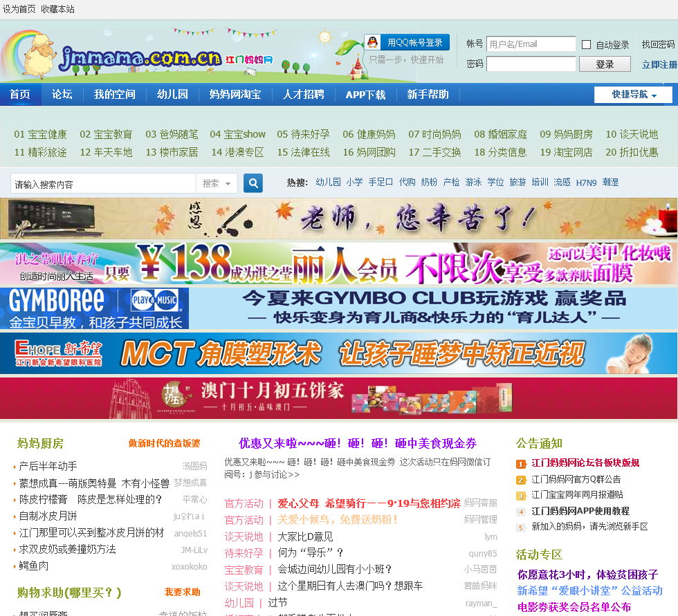
Task: Click the number 3 notice badge
Action: tap(520, 496)
